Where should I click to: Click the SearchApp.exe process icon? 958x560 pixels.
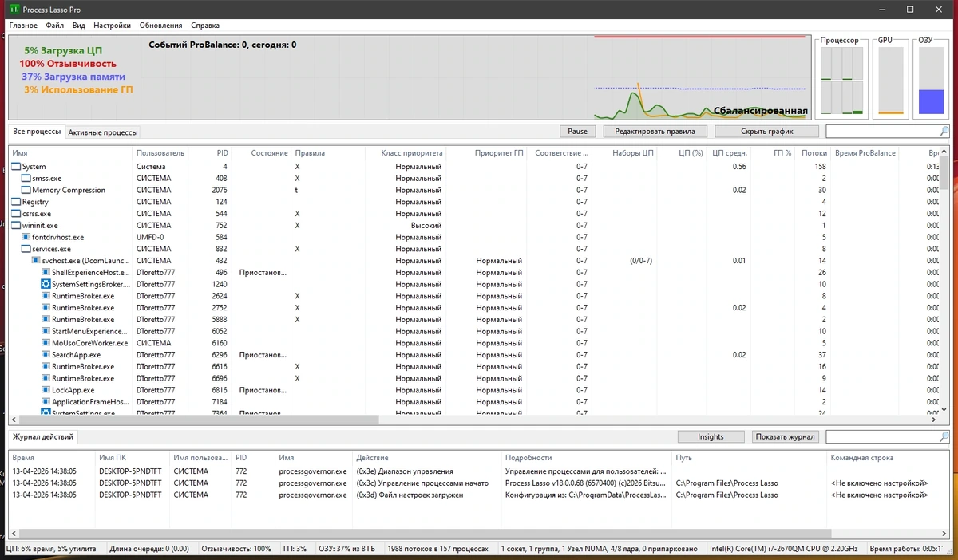46,355
